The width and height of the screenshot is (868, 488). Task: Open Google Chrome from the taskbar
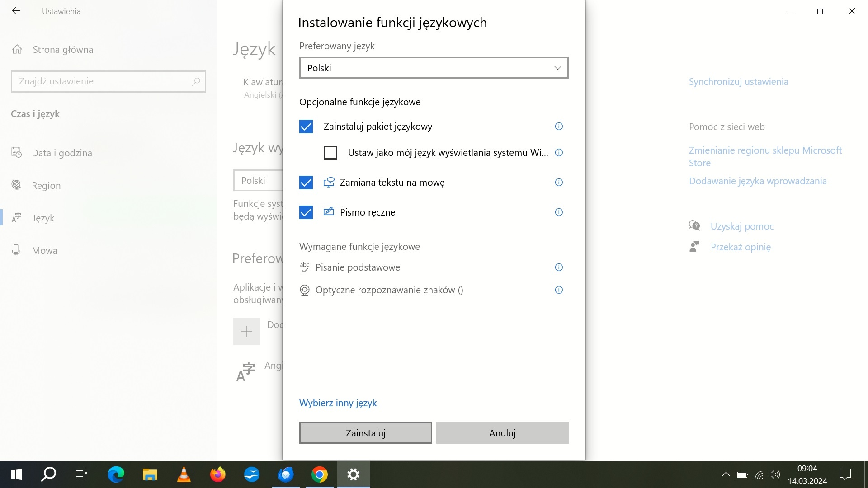(320, 474)
